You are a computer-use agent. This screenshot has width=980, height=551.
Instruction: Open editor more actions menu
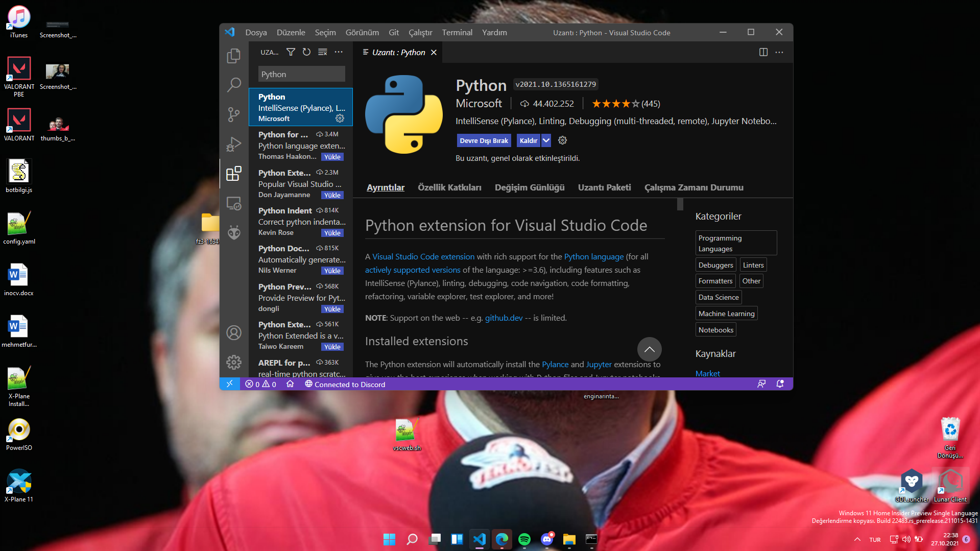779,52
